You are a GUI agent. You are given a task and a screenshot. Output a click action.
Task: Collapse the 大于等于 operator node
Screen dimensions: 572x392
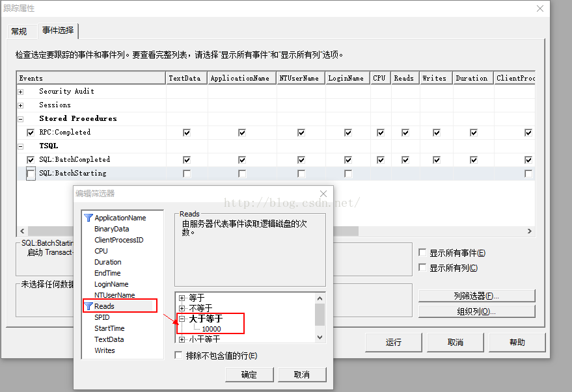[x=182, y=319]
